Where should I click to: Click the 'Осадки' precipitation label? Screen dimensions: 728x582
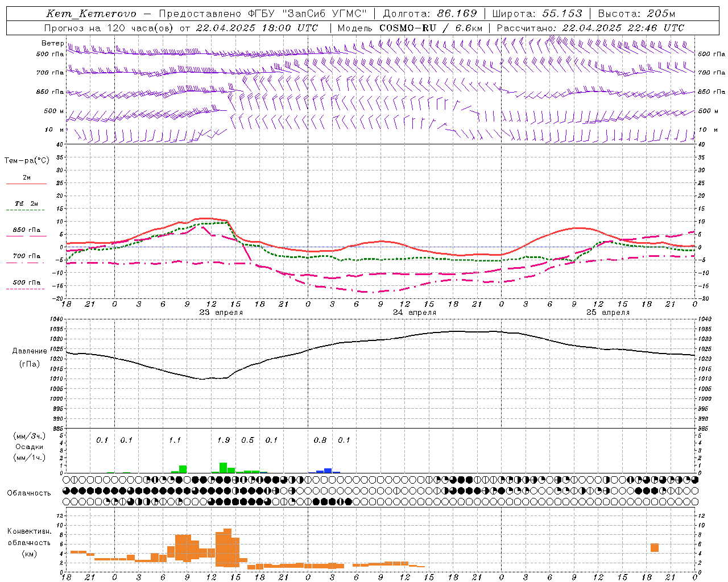point(30,447)
